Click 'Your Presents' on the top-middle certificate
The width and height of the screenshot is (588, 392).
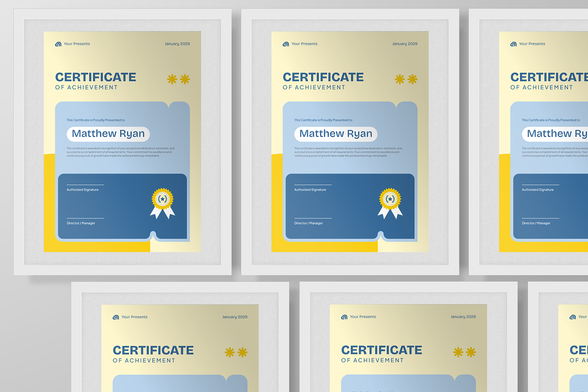[304, 44]
